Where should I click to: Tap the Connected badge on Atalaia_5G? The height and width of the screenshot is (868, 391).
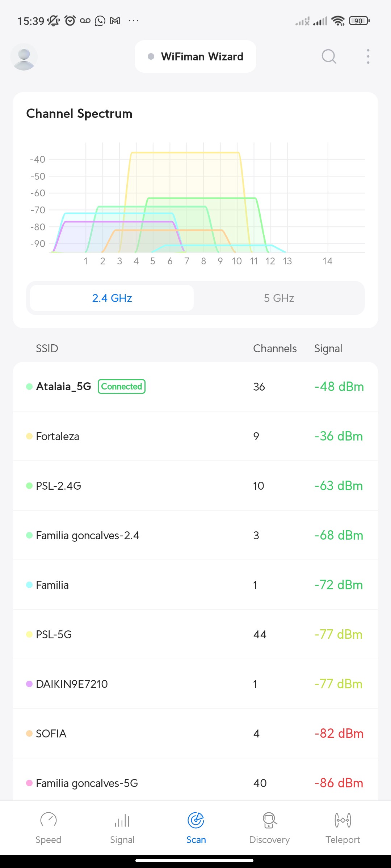[x=122, y=386]
